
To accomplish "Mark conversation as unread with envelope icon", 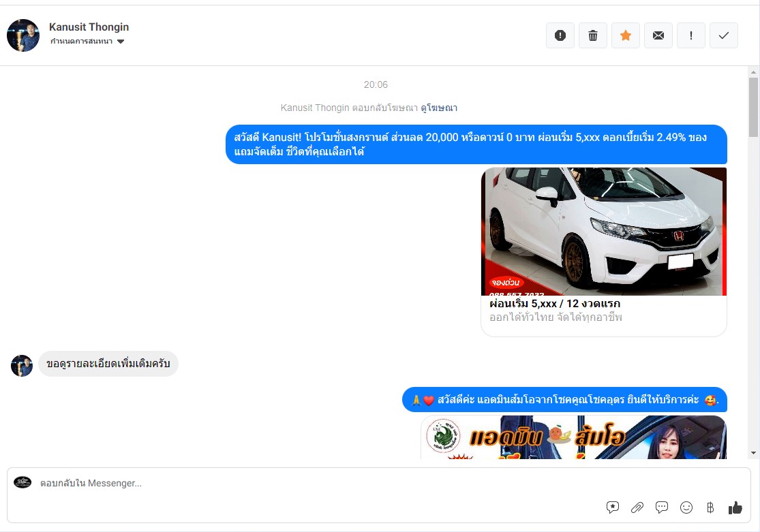I will coord(658,35).
